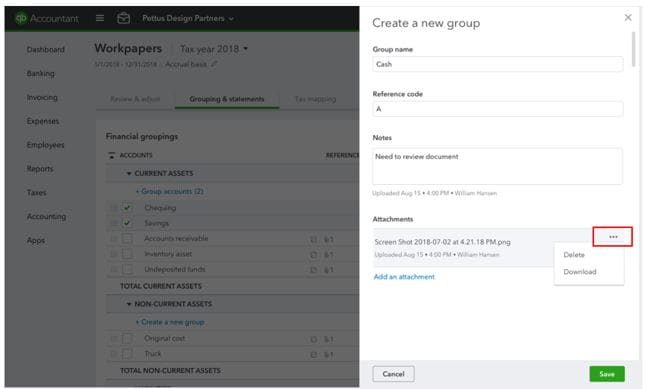This screenshot has height=389, width=646.
Task: Choose Download from the attachment menu
Action: coord(580,272)
